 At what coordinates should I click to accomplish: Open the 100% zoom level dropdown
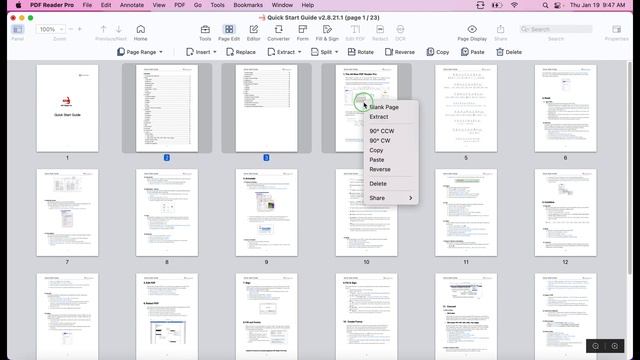click(x=50, y=29)
